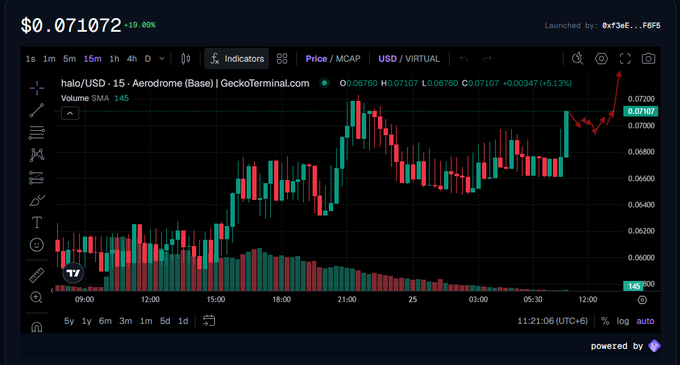Screen dimensions: 680x365
Task: Open the indicator templates grid
Action: pos(282,59)
